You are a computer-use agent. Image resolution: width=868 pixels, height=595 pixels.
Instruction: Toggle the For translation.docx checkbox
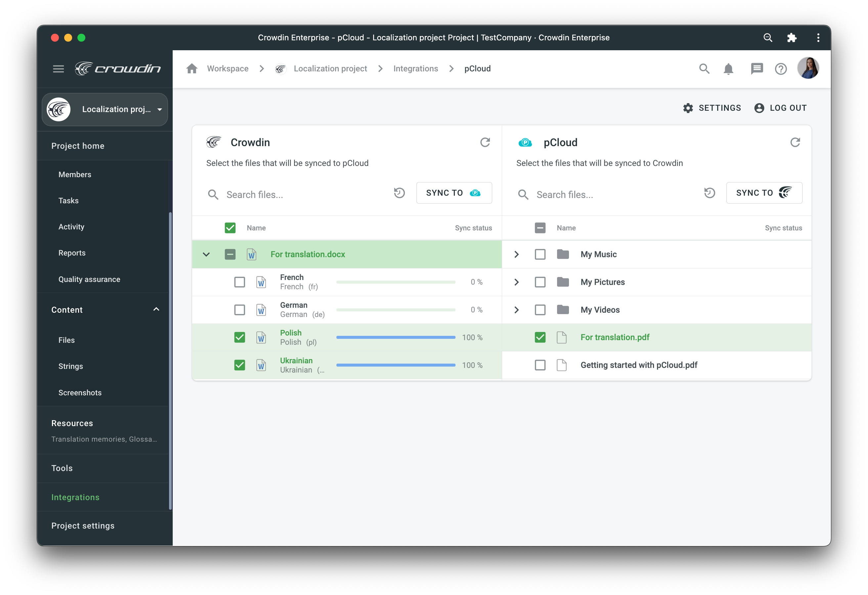pos(230,254)
